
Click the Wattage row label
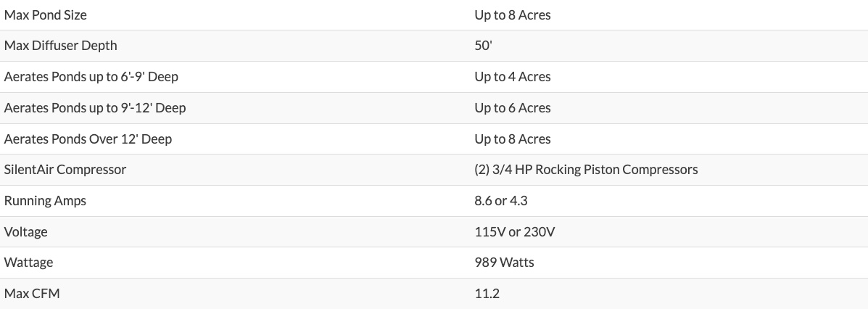(x=29, y=262)
